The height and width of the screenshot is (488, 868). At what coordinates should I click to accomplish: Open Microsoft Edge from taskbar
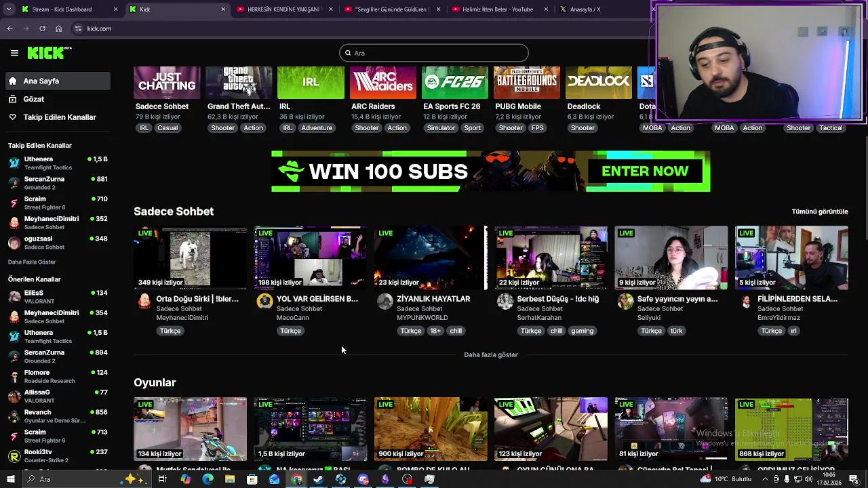208,479
